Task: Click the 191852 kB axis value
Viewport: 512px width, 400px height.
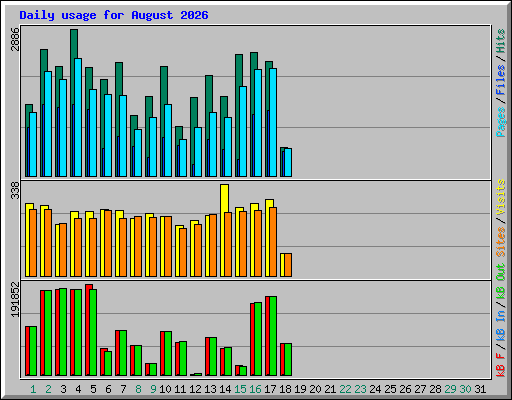Action: coord(15,299)
